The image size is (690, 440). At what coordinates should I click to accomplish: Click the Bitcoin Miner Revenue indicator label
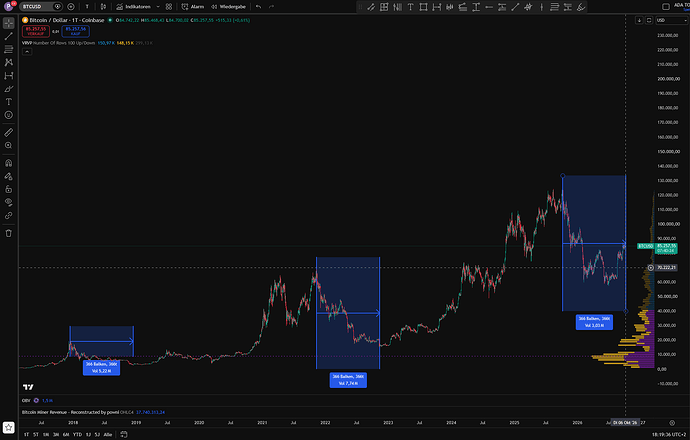pyautogui.click(x=70, y=412)
